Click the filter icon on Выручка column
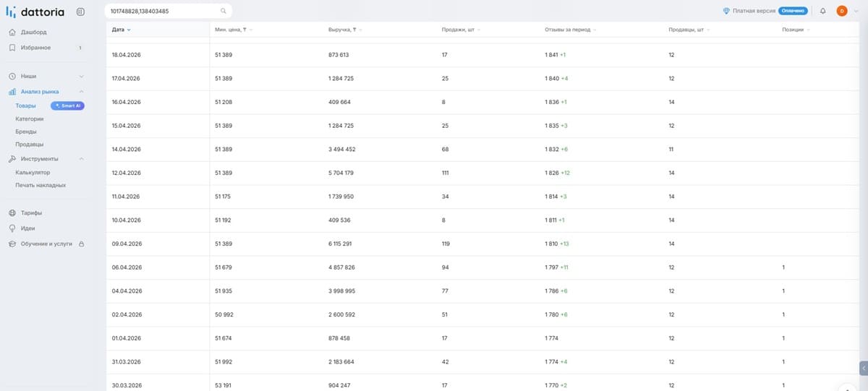 point(354,30)
